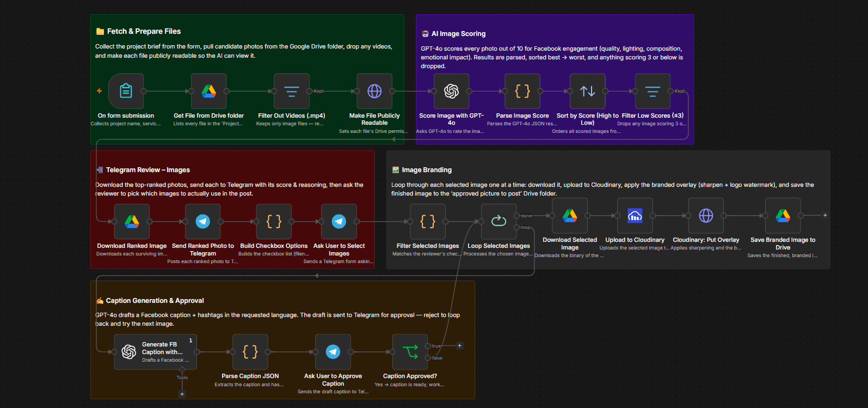Click the done output of Loop Selected Images
The width and height of the screenshot is (868, 408).
point(516,216)
